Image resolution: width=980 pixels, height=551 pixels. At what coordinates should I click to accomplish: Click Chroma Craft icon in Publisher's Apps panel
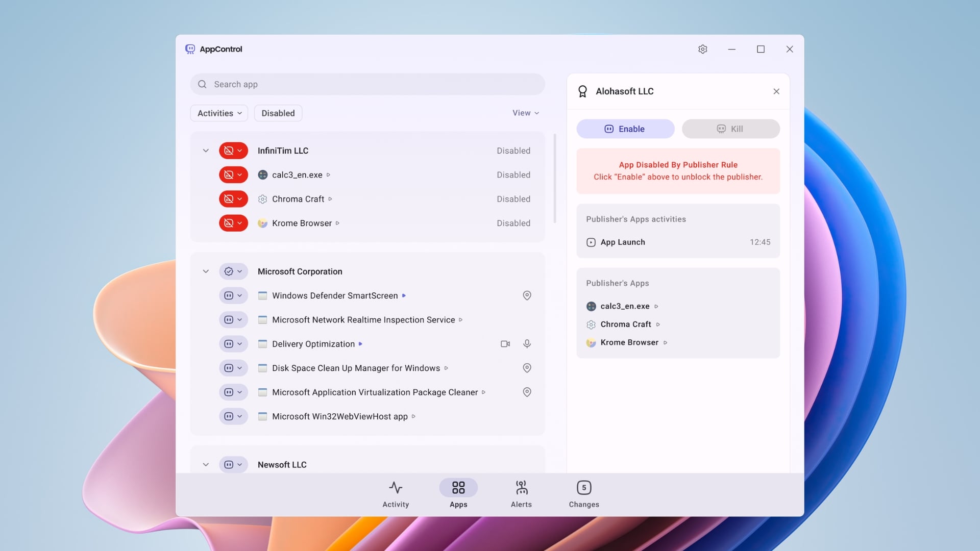point(591,324)
